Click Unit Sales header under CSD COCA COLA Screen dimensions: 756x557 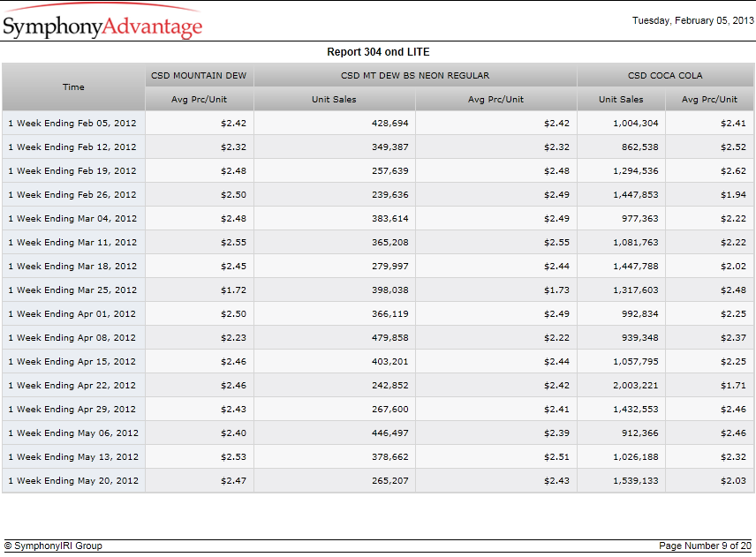(621, 99)
